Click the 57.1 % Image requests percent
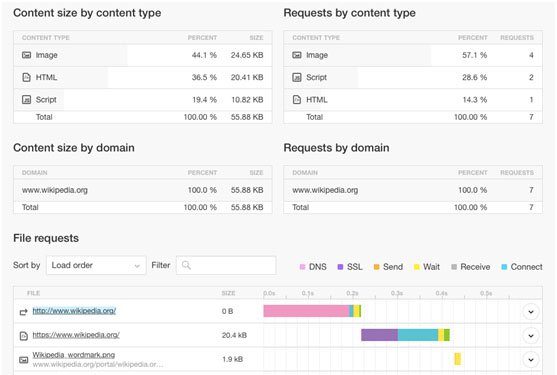Viewport: 557px width, 375px height. [x=475, y=55]
